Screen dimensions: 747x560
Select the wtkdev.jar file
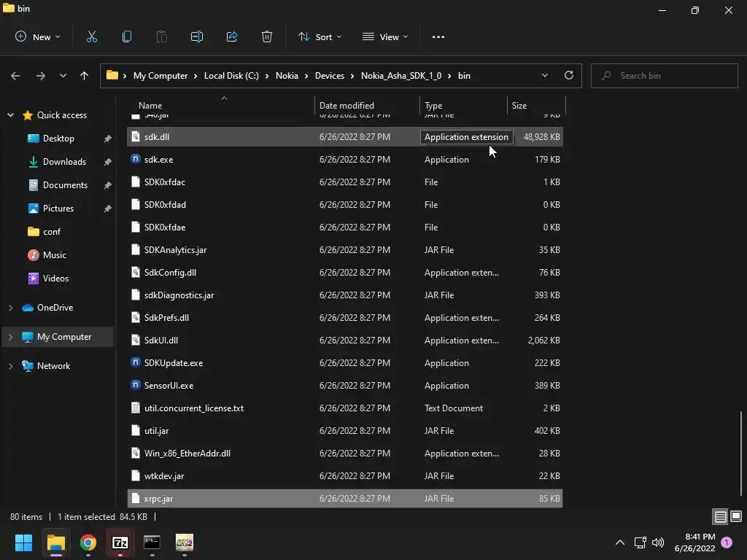coord(345,475)
